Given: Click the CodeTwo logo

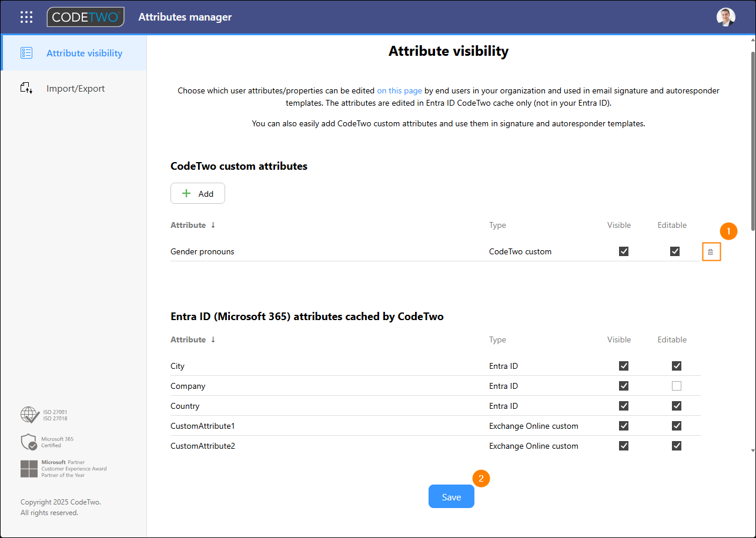Looking at the screenshot, I should 86,17.
